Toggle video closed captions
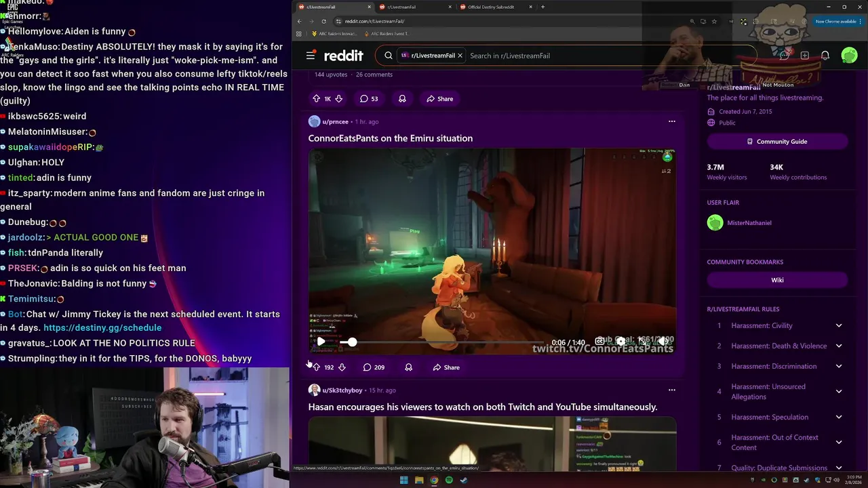Image resolution: width=868 pixels, height=488 pixels. (x=599, y=342)
